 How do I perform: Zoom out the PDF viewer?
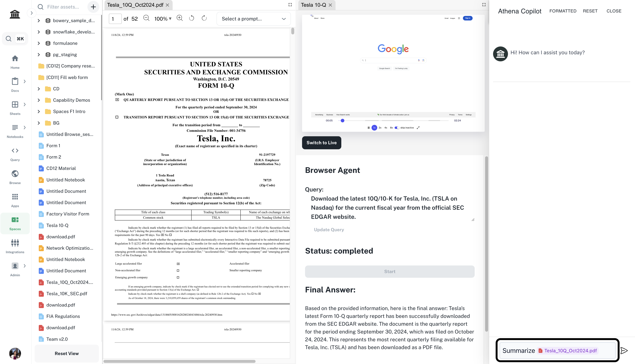point(146,18)
